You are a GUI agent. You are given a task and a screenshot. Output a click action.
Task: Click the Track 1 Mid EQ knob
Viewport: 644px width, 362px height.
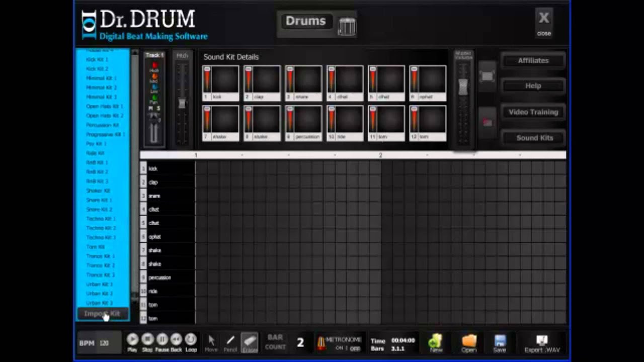(x=154, y=76)
